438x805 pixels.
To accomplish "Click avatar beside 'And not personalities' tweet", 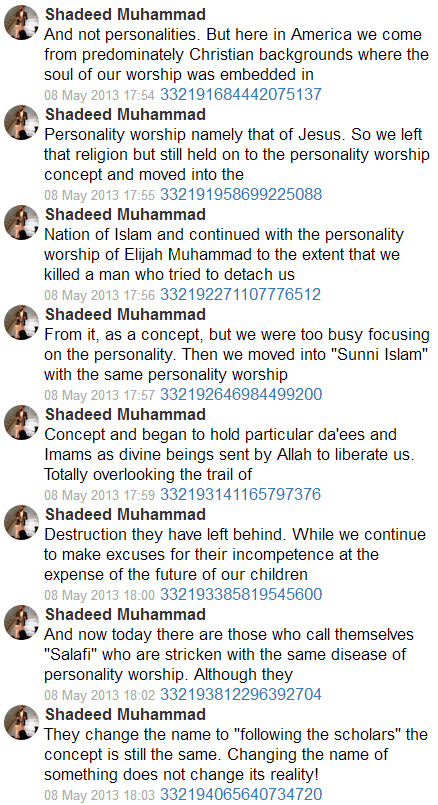I will [x=22, y=23].
